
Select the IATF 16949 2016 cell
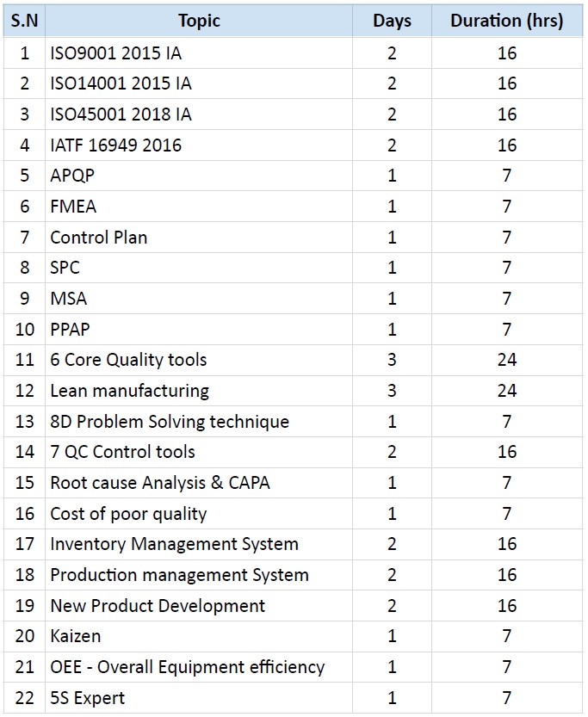click(x=199, y=145)
